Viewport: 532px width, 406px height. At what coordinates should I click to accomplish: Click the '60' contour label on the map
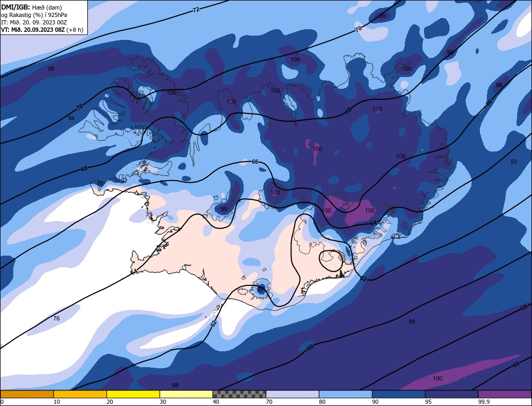[310, 348]
